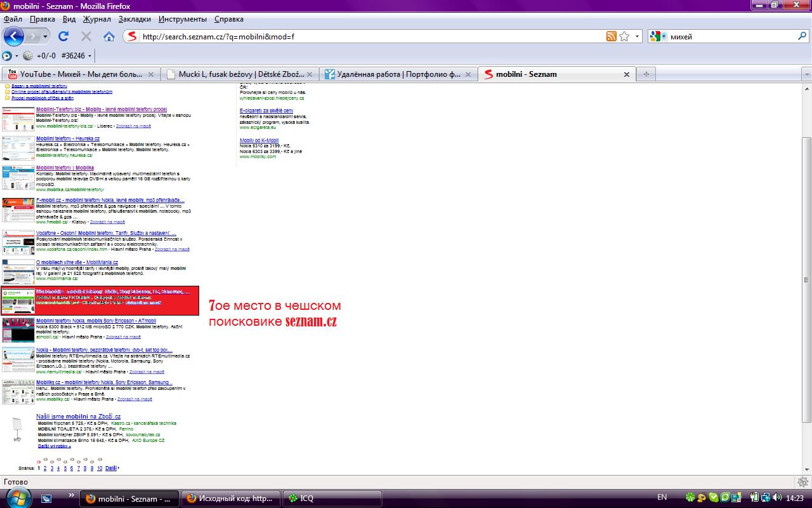The image size is (812, 508).
Task: Go to results page 10
Action: 100,469
